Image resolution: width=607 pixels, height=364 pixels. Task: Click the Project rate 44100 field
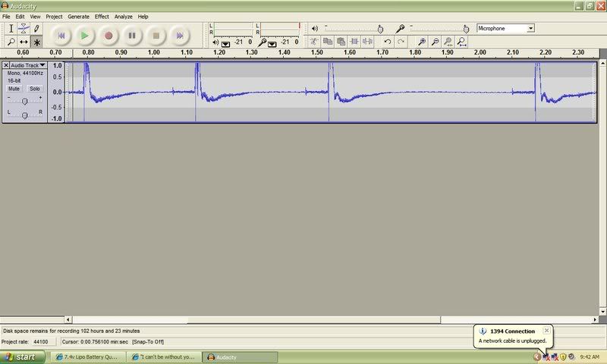pos(43,342)
